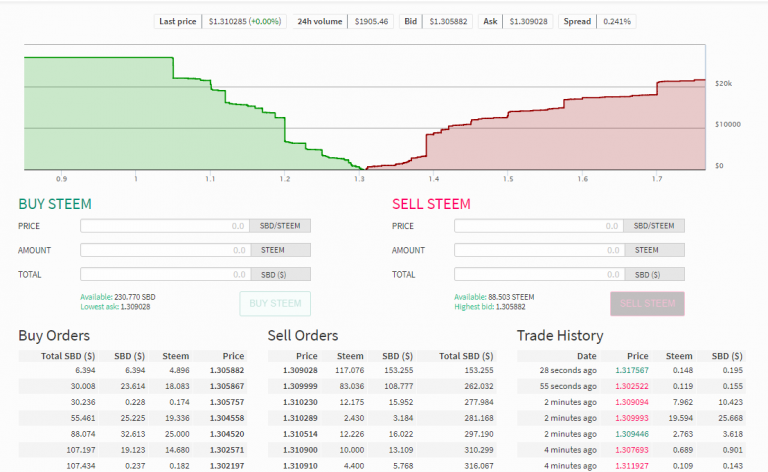Select sell order at price 1.309028
768x472 pixels.
[x=382, y=370]
